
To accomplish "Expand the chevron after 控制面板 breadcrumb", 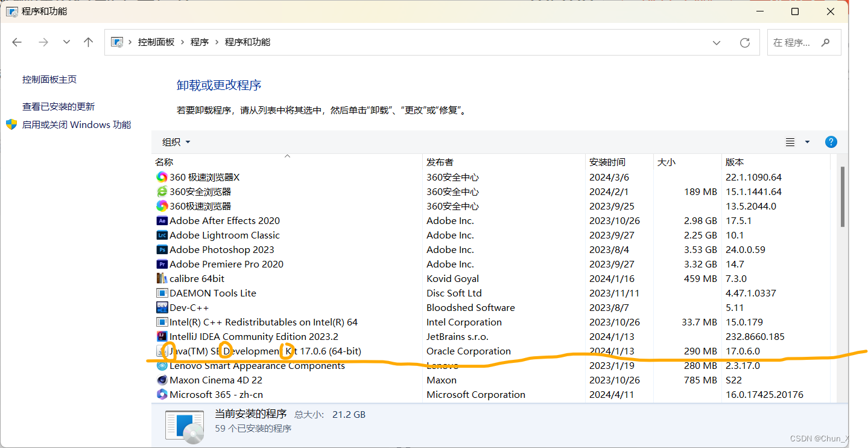I will [x=182, y=42].
